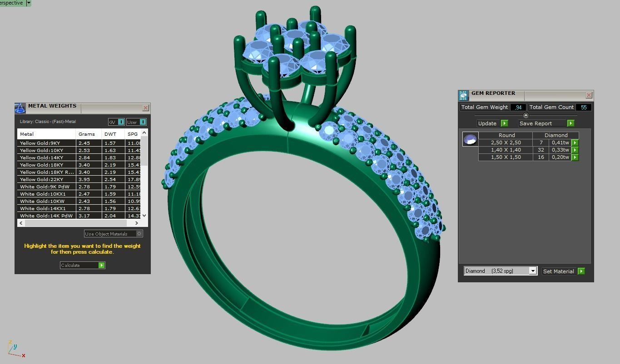Click the metal list scroll-up arrow
Screen dimensions: 620x364
coord(144,133)
